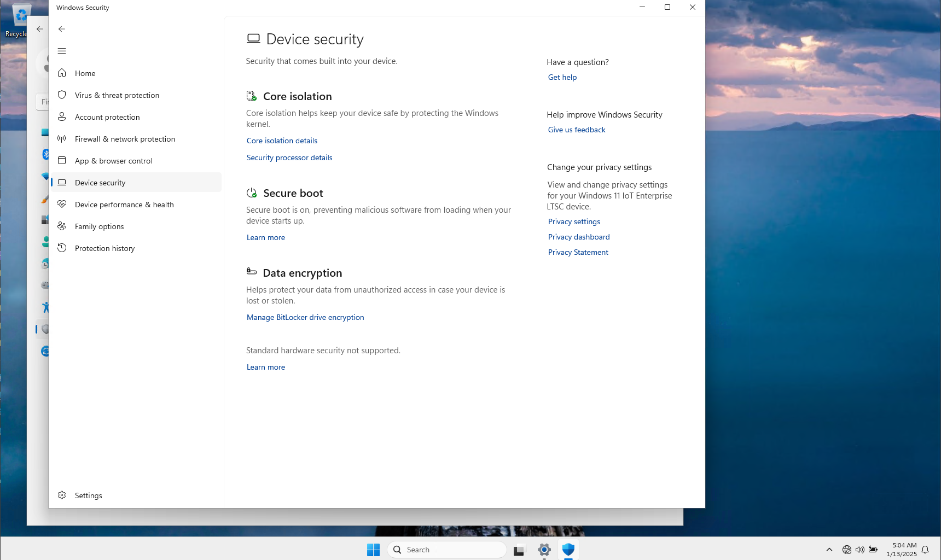Image resolution: width=941 pixels, height=560 pixels.
Task: Click Give us feedback
Action: tap(576, 130)
